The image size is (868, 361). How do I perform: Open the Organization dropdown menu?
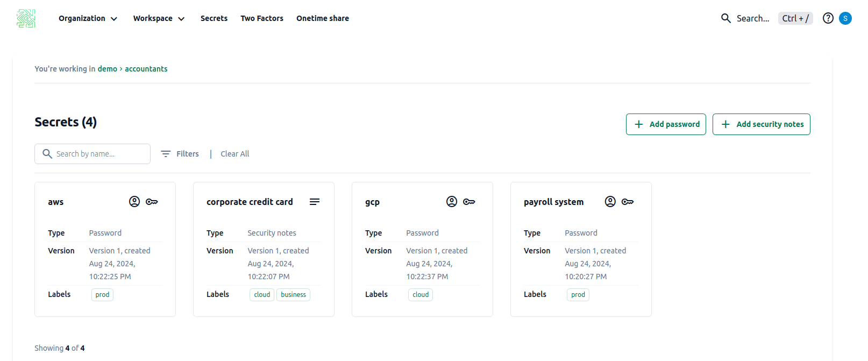pyautogui.click(x=88, y=18)
